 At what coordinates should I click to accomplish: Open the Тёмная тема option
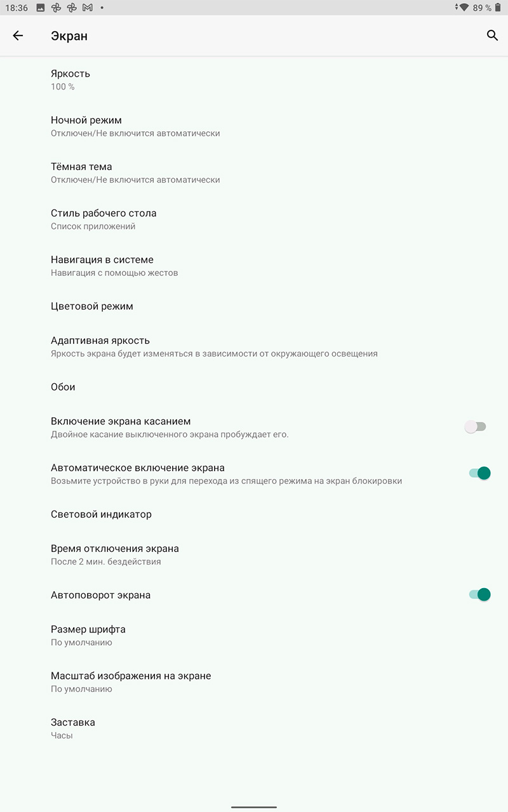point(81,173)
